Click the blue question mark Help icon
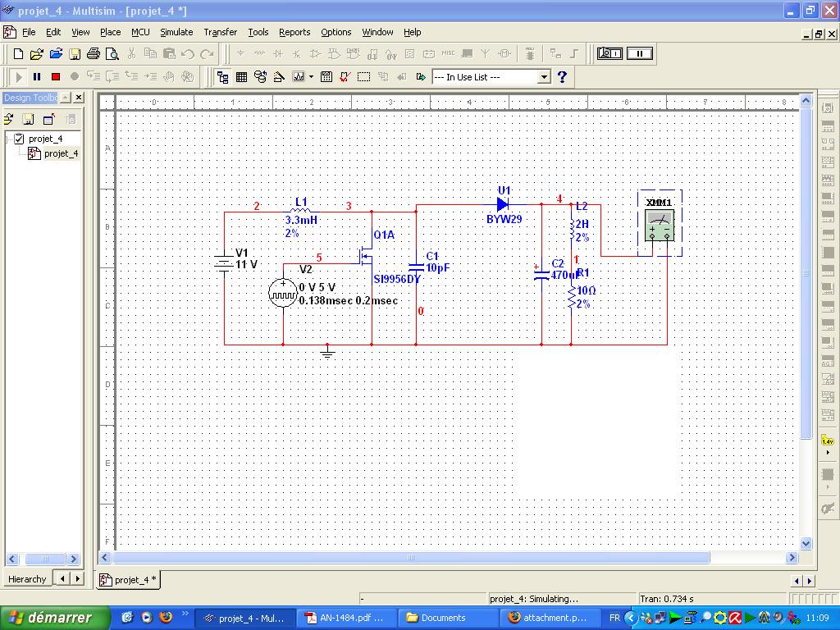 562,76
